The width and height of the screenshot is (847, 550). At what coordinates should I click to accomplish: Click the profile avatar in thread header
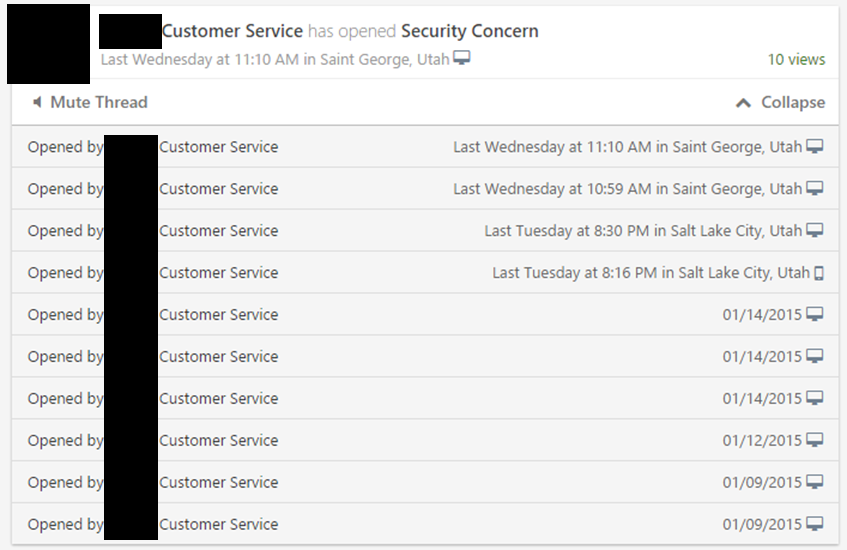48,43
